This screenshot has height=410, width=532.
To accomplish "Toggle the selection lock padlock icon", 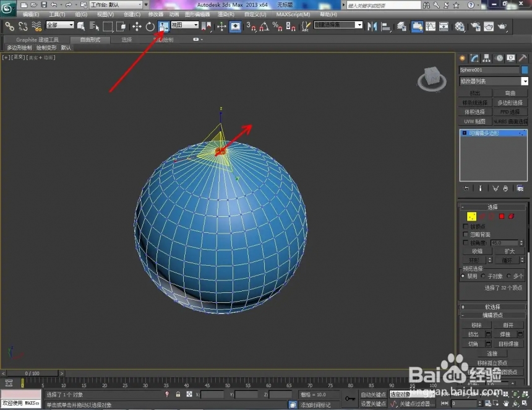I will coord(178,395).
